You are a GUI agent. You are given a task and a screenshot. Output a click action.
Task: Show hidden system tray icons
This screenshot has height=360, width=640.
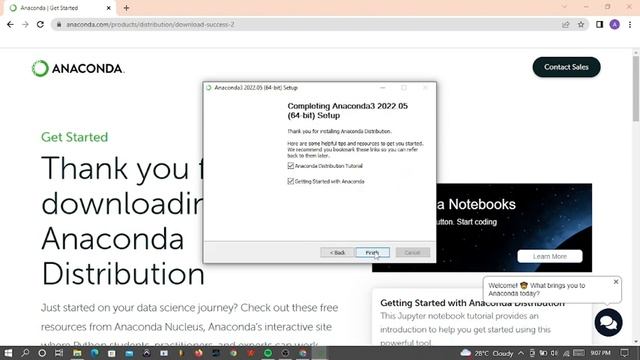(521, 353)
